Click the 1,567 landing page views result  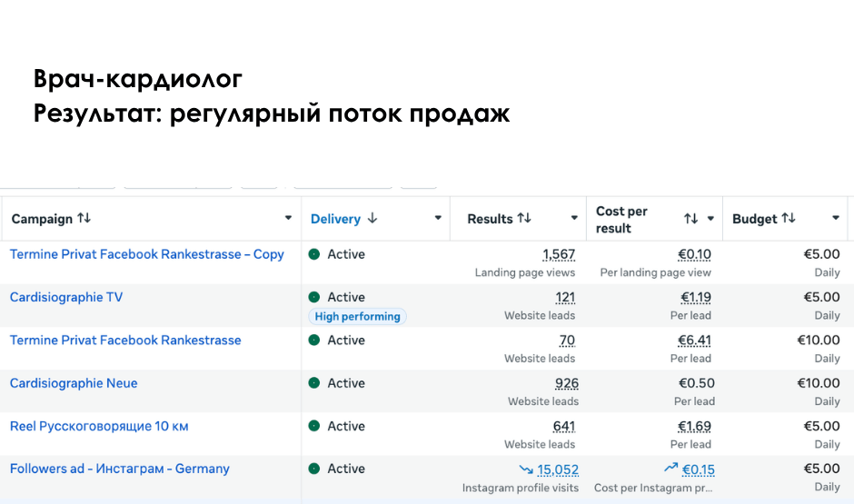point(559,254)
